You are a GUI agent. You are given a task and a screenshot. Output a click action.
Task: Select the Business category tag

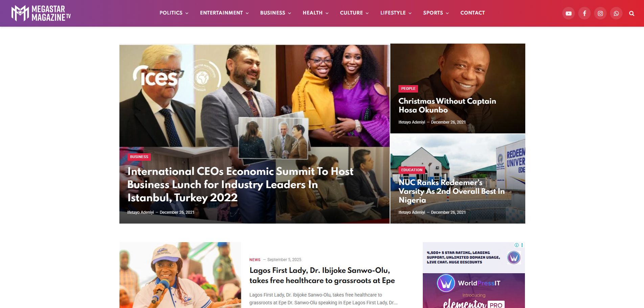coord(139,157)
